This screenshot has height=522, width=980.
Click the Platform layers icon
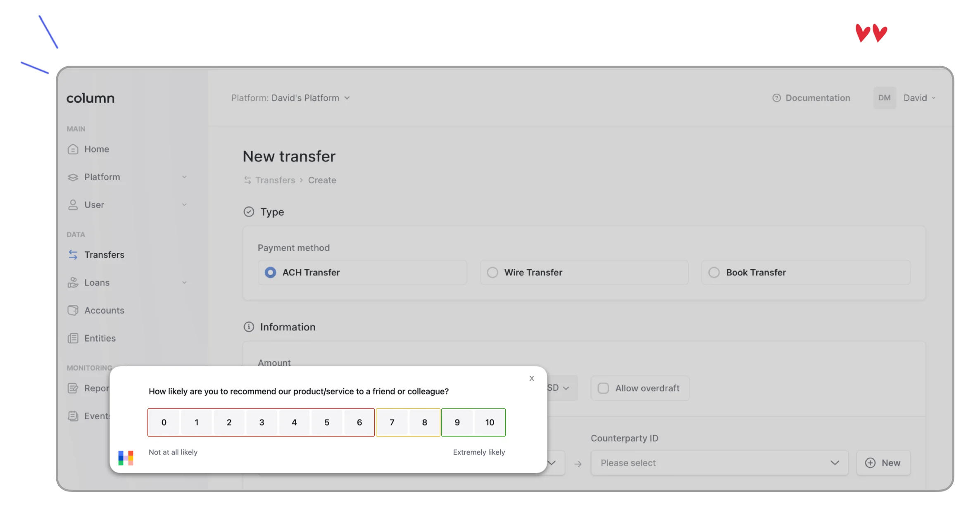point(73,177)
